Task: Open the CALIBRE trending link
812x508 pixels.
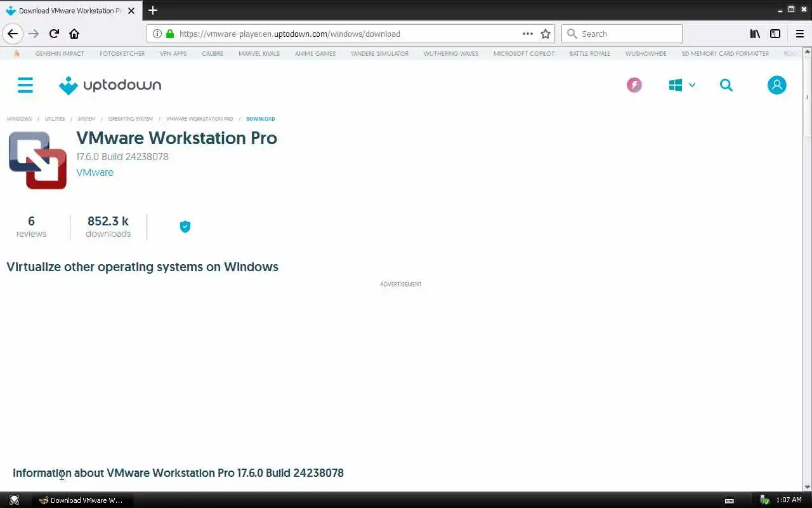Action: 213,53
